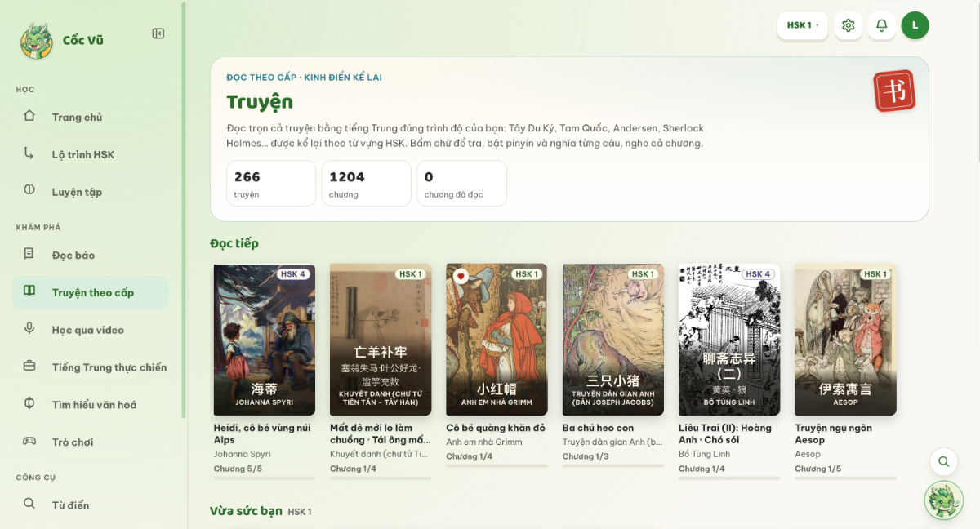Click the Heidi Chương 5/5 progress bar
This screenshot has height=529, width=980.
point(265,478)
